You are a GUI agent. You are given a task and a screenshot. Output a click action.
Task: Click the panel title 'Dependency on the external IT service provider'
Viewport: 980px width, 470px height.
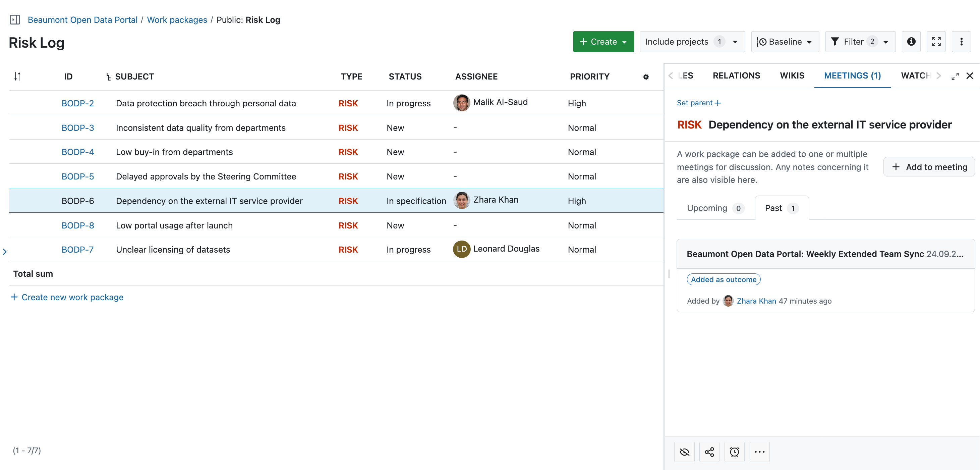click(830, 125)
